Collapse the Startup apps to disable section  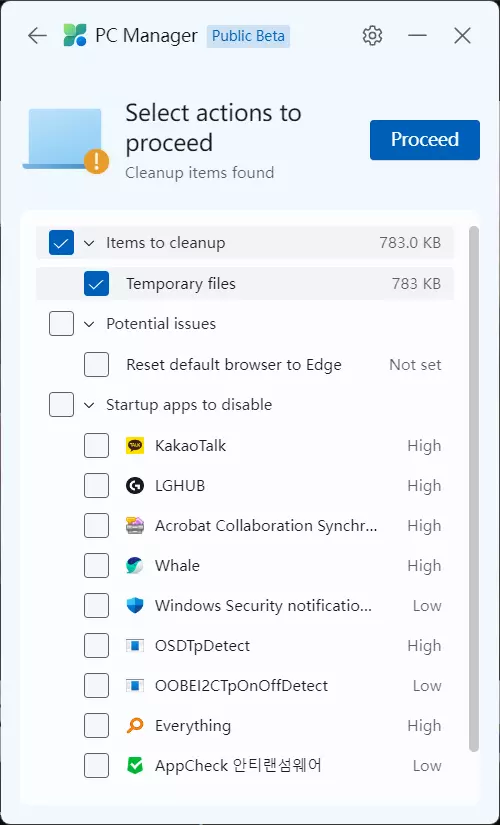tap(89, 405)
